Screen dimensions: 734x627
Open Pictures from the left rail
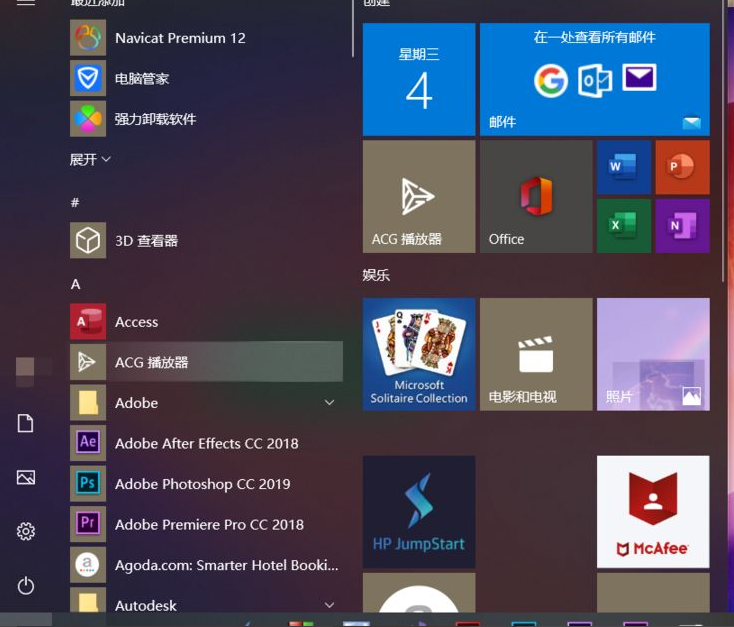(26, 478)
